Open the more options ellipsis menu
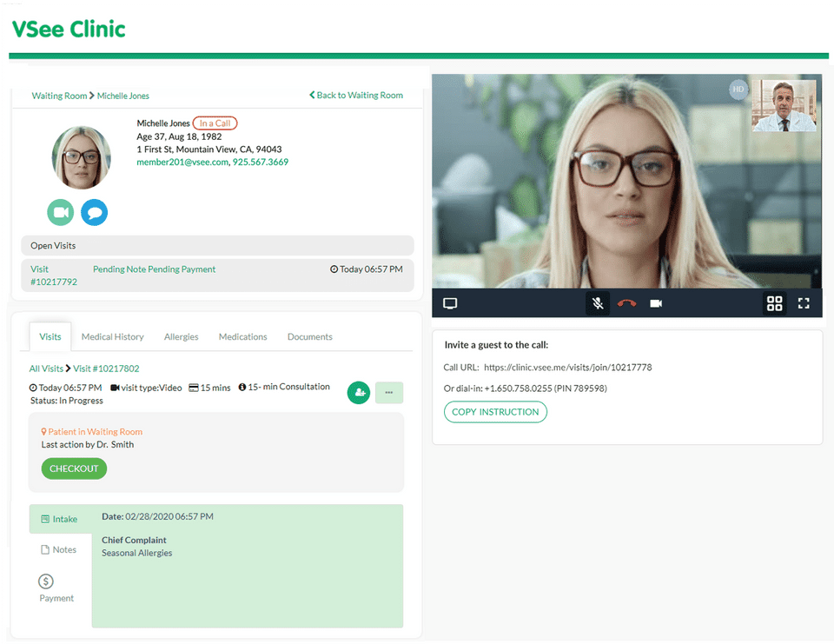 pos(389,393)
